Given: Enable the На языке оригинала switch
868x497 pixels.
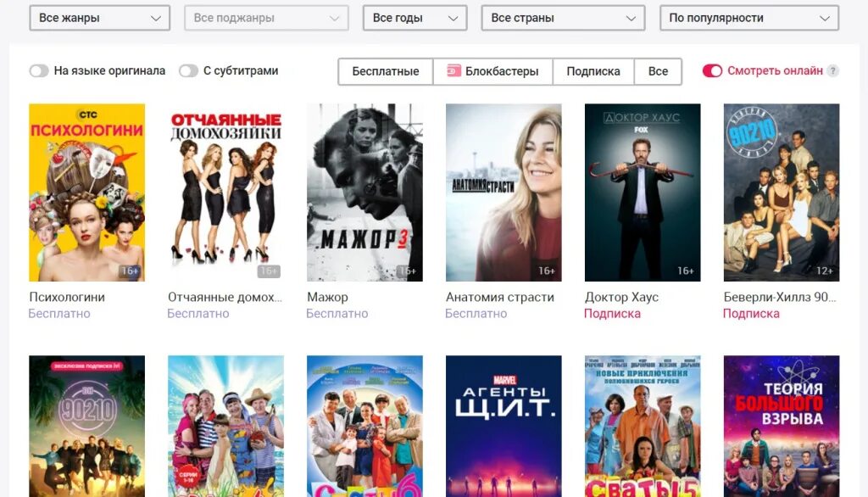Looking at the screenshot, I should pos(39,71).
